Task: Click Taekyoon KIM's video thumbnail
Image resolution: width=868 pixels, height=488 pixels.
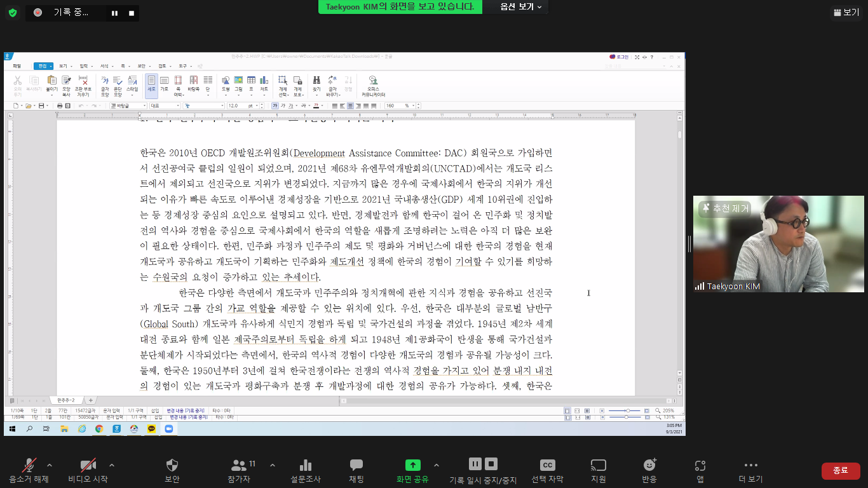Action: (778, 243)
